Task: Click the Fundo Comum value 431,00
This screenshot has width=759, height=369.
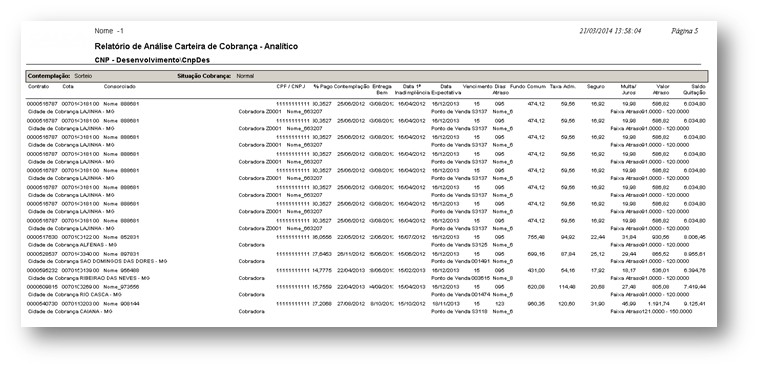Action: click(536, 270)
